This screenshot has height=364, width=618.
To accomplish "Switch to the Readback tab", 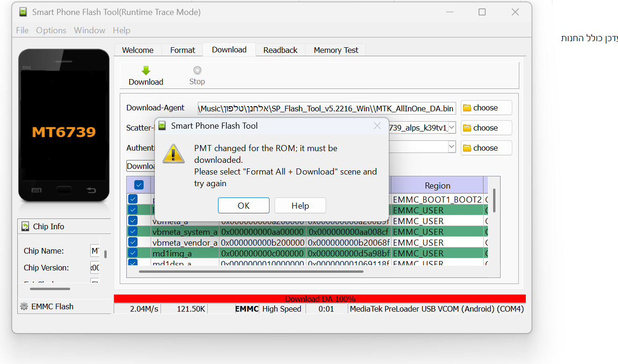I will click(280, 50).
